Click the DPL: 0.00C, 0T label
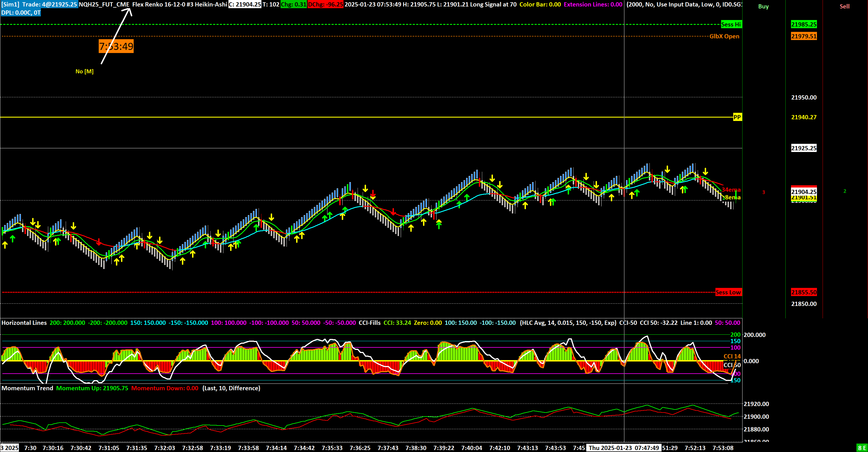The height and width of the screenshot is (452, 868). pyautogui.click(x=21, y=13)
